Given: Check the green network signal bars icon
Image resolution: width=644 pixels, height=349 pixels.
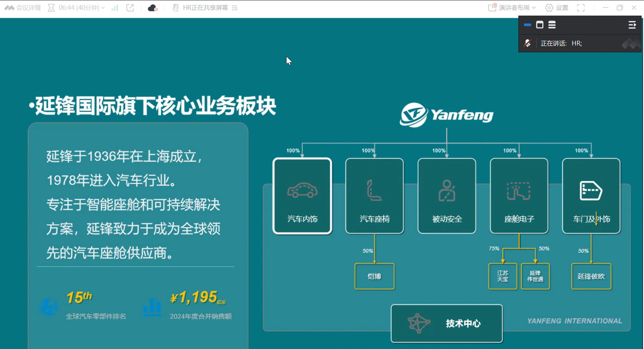Looking at the screenshot, I should point(115,8).
